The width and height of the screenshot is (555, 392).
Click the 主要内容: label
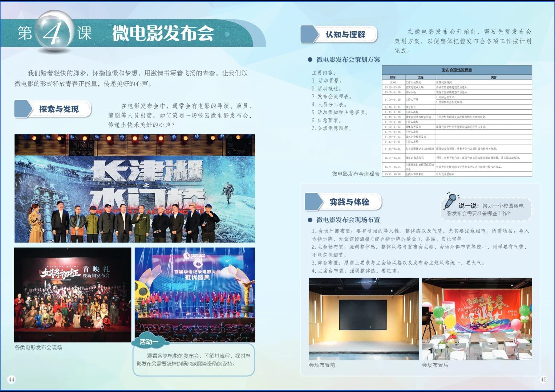click(x=324, y=73)
